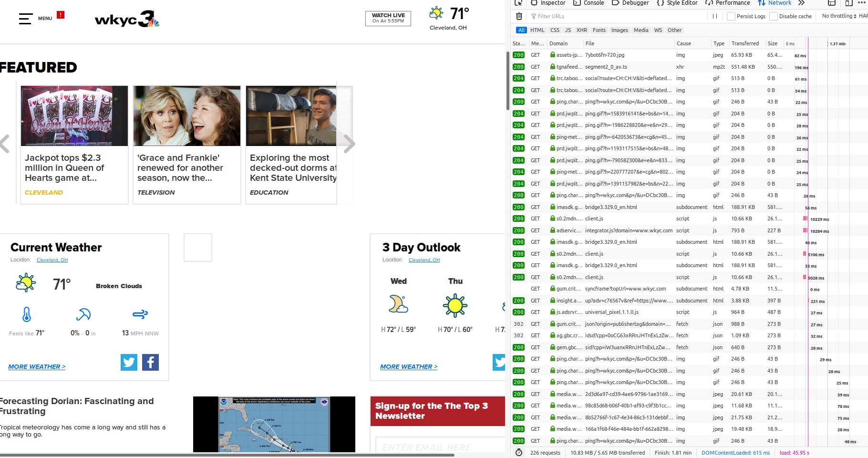Filter requests by HTML

pos(537,30)
